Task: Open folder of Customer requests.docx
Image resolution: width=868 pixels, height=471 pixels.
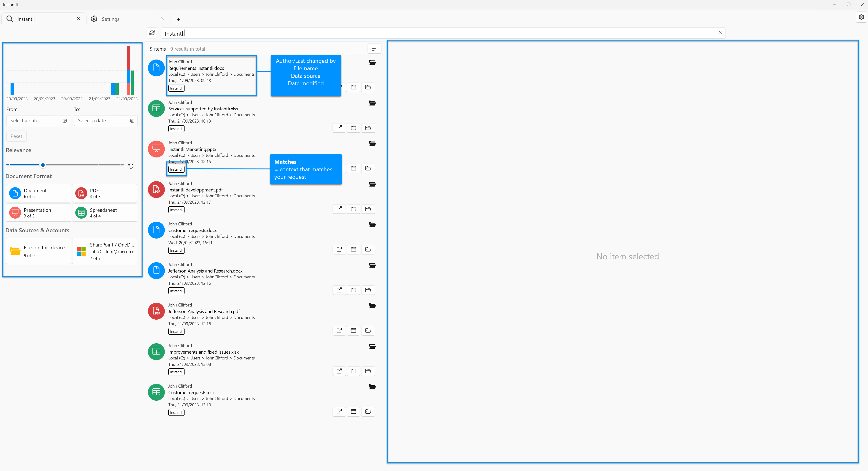Action: (368, 250)
